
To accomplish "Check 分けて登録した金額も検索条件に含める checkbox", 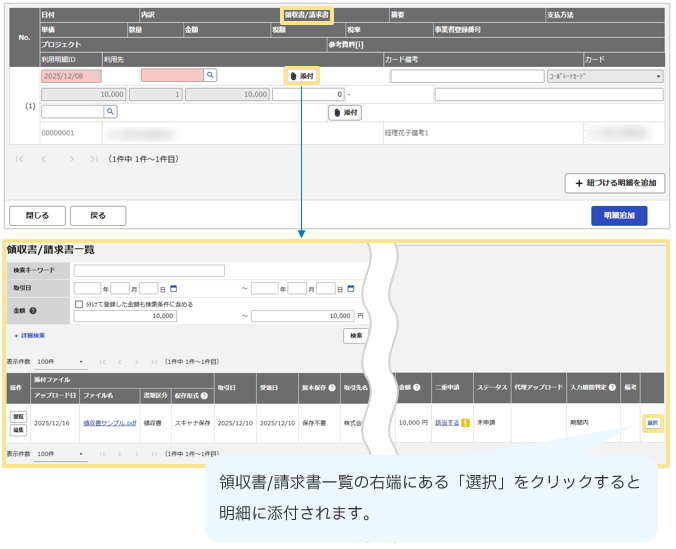I will point(79,304).
